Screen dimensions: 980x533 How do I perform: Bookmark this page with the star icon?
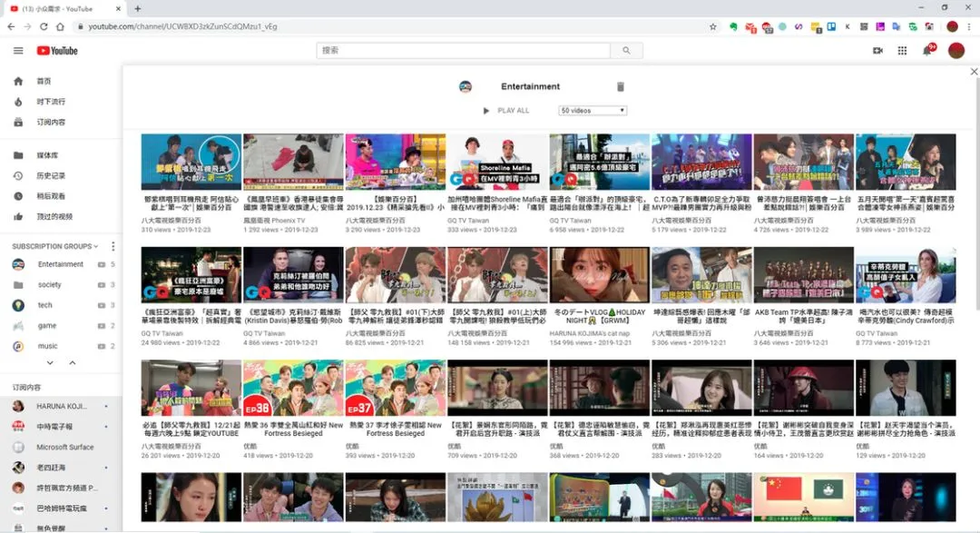pos(712,26)
